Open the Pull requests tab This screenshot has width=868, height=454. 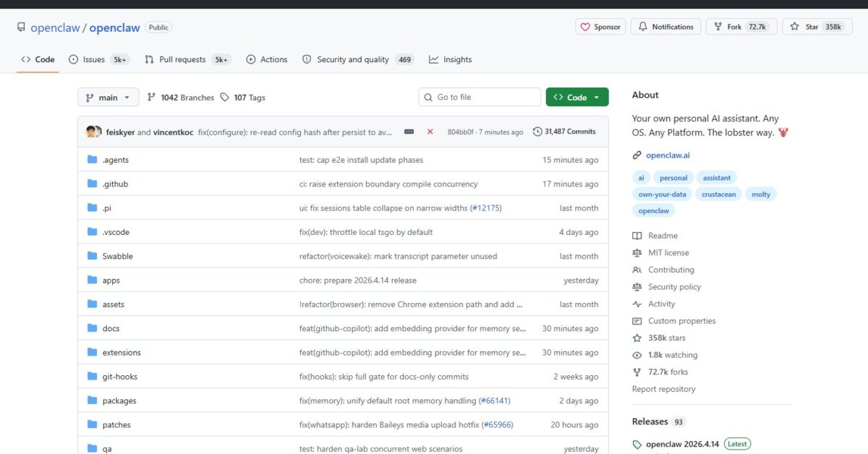pyautogui.click(x=188, y=59)
